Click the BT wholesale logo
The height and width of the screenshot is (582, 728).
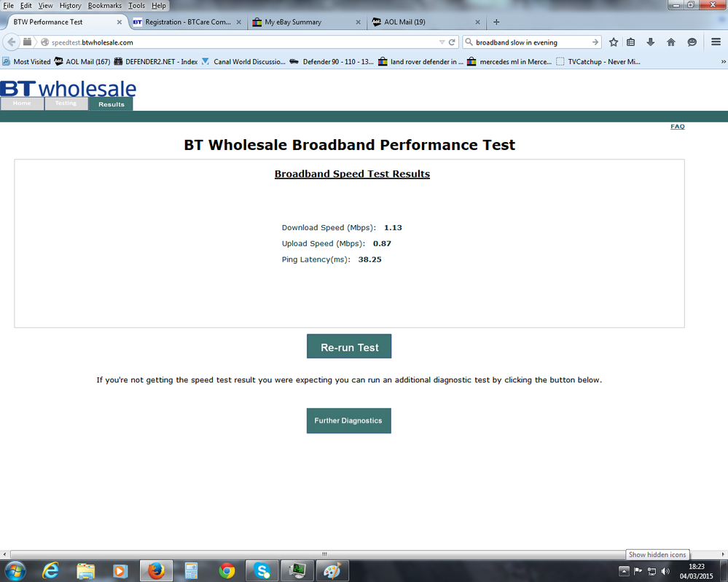point(69,87)
